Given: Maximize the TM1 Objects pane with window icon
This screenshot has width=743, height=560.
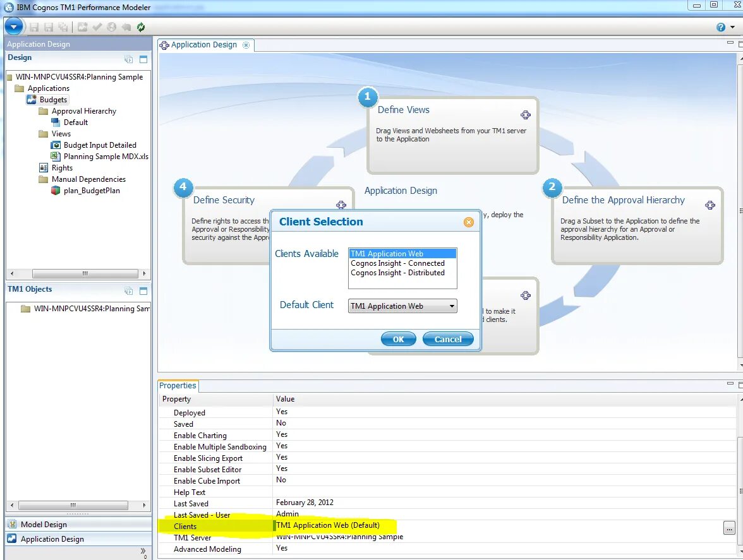Looking at the screenshot, I should (143, 290).
